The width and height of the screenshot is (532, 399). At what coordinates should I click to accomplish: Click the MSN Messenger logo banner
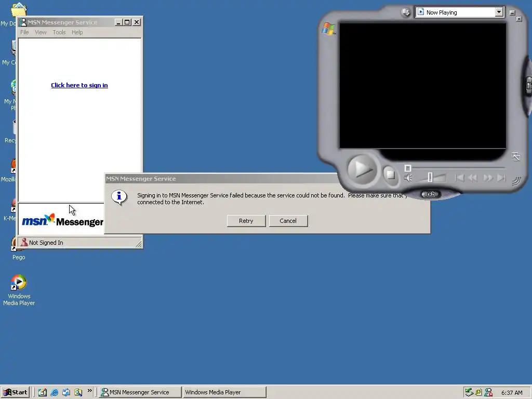[62, 221]
